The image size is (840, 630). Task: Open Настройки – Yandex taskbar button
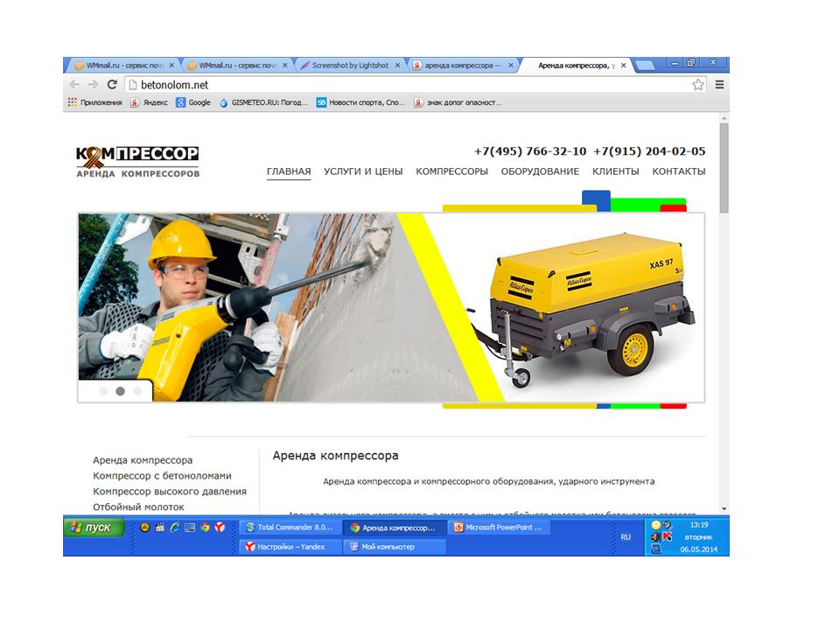(x=290, y=546)
